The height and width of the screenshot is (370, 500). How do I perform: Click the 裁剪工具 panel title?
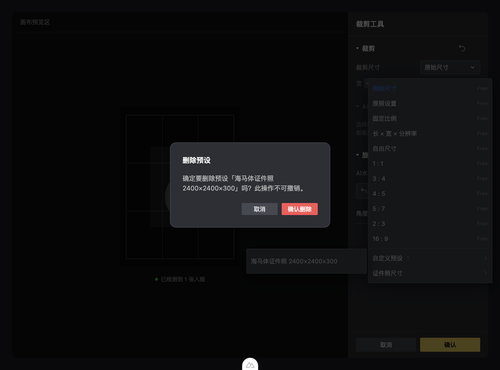point(370,24)
